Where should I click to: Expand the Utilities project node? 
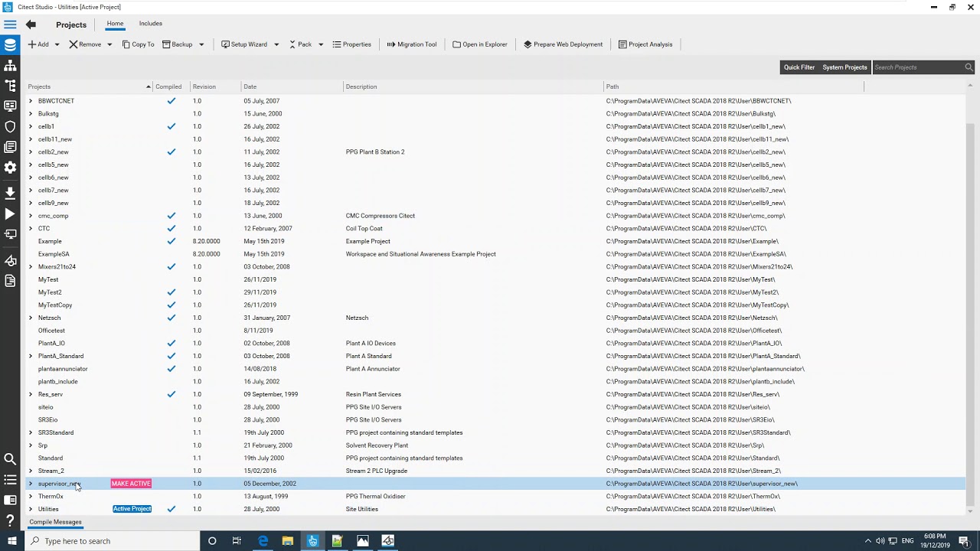31,509
